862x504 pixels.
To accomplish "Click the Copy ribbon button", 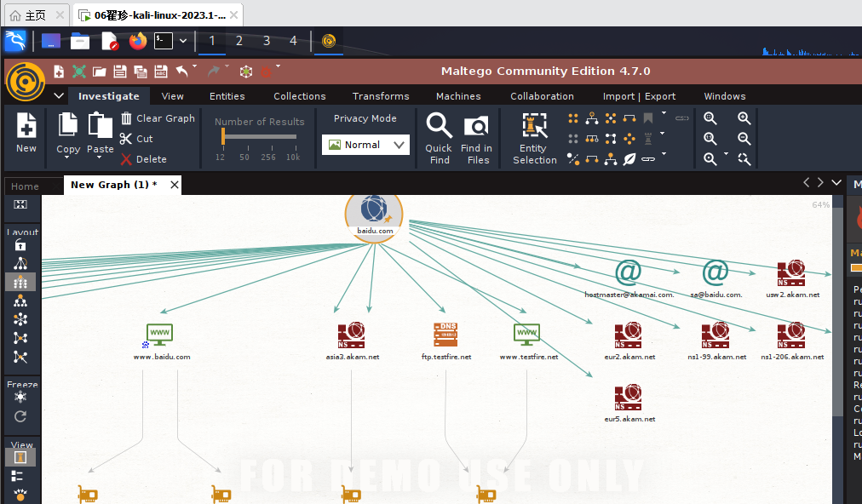I will pos(67,133).
